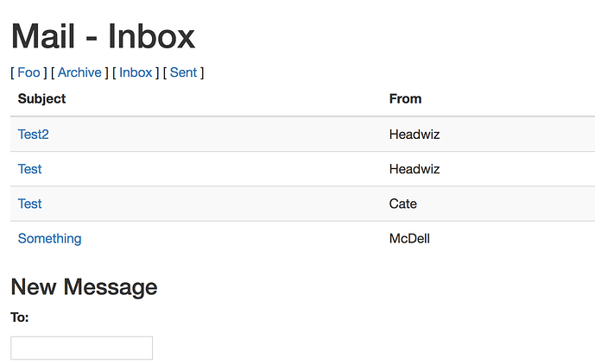Image resolution: width=595 pixels, height=364 pixels.
Task: Open the Test message from Cate
Action: pos(30,204)
